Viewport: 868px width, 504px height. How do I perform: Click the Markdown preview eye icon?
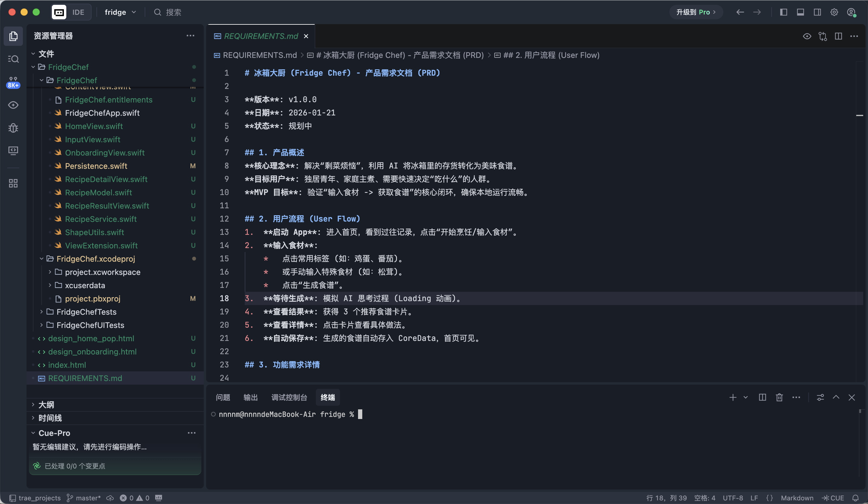coord(807,36)
